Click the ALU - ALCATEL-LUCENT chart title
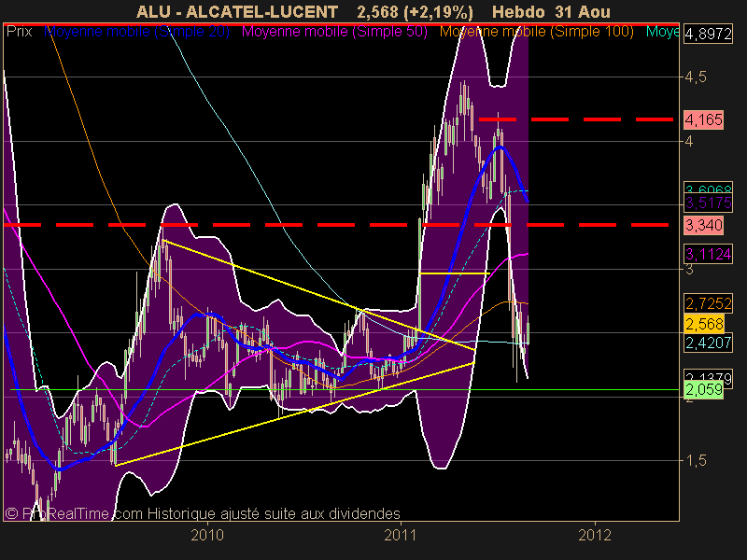 237,11
